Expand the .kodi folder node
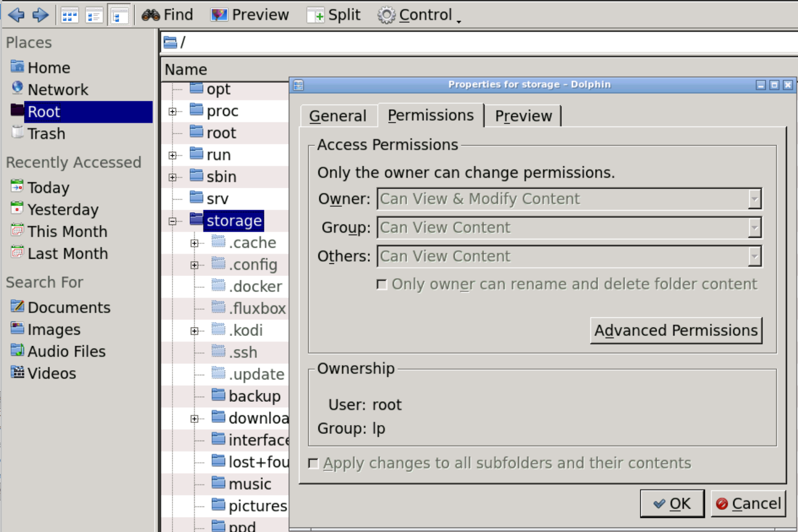 pos(194,331)
